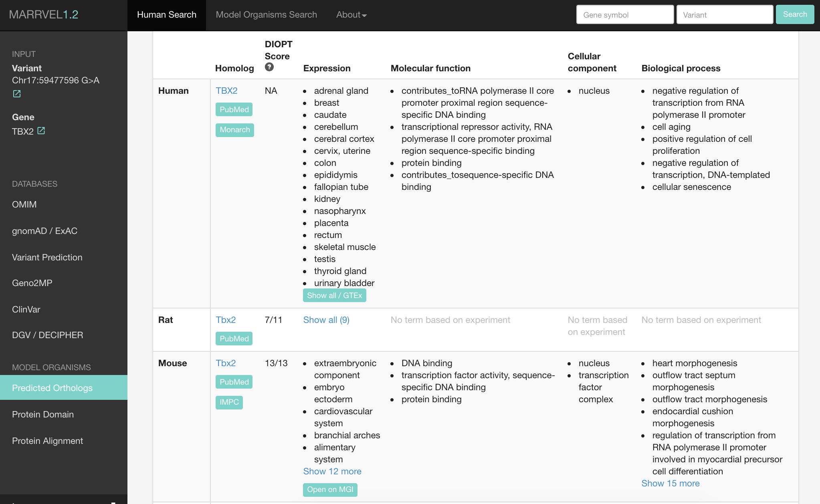The image size is (820, 504).
Task: Open Monarch link for human TBX2
Action: [234, 130]
